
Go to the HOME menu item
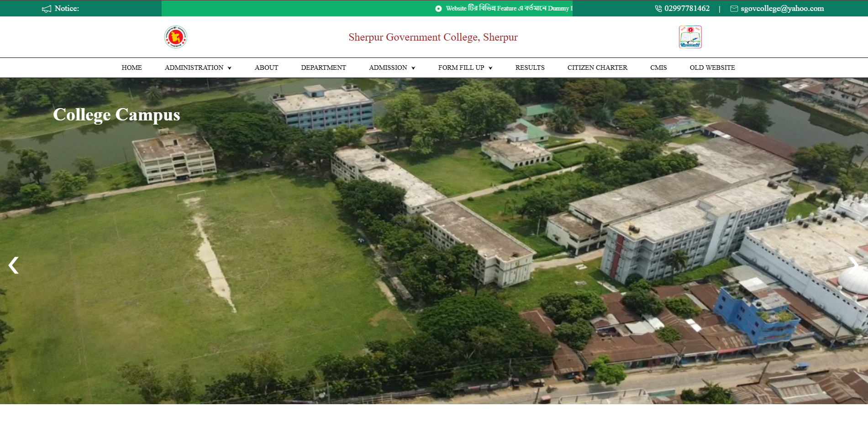(x=132, y=68)
